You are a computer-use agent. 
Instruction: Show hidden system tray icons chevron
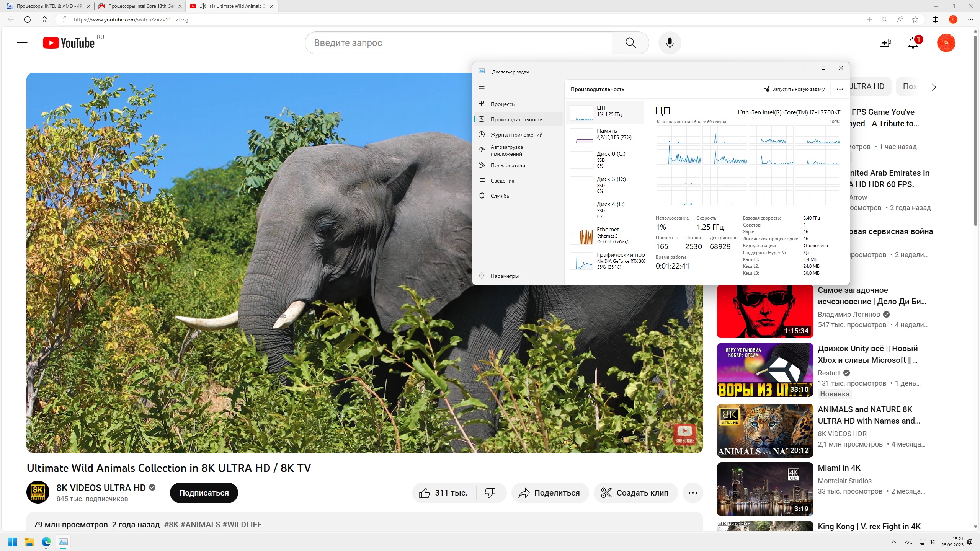point(894,542)
